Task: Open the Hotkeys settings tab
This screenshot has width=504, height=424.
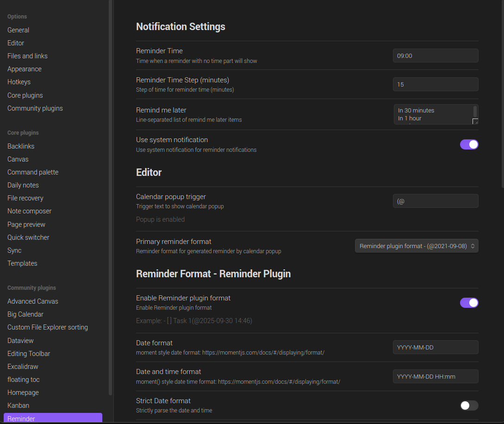Action: click(19, 82)
